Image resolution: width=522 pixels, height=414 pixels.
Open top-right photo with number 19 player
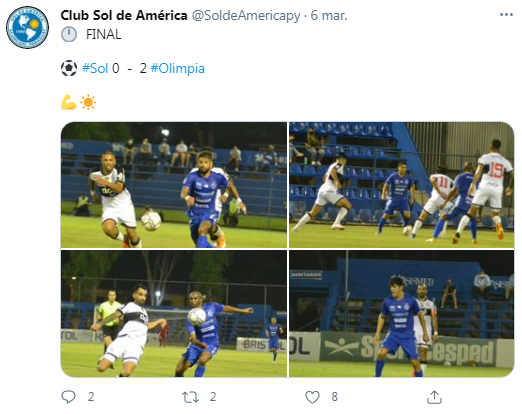(x=402, y=185)
